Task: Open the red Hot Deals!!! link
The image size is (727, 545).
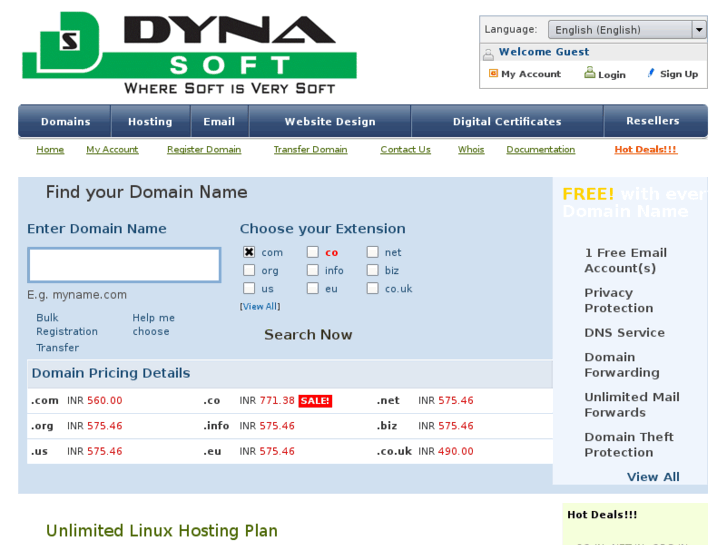Action: tap(645, 149)
